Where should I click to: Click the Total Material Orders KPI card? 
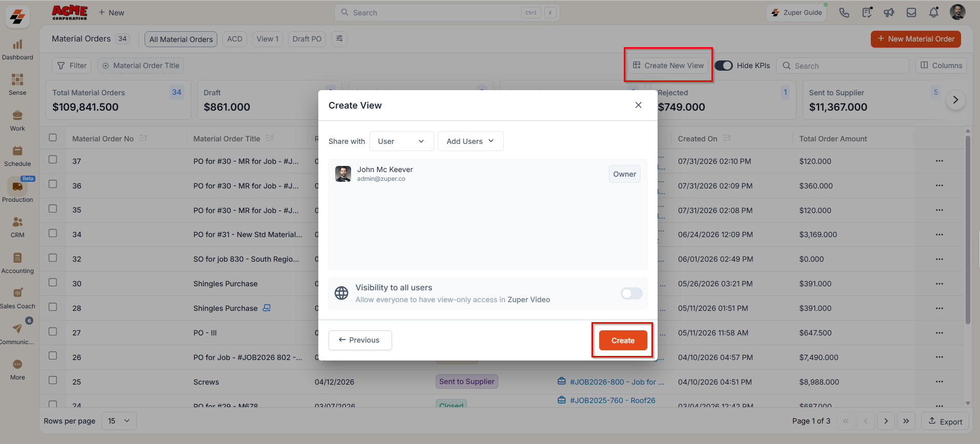point(118,100)
